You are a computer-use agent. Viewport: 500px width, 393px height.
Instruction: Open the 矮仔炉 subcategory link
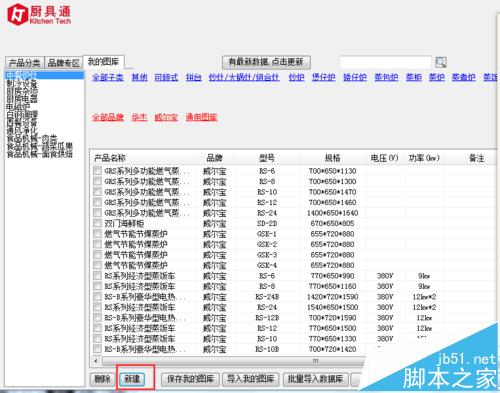click(x=355, y=77)
